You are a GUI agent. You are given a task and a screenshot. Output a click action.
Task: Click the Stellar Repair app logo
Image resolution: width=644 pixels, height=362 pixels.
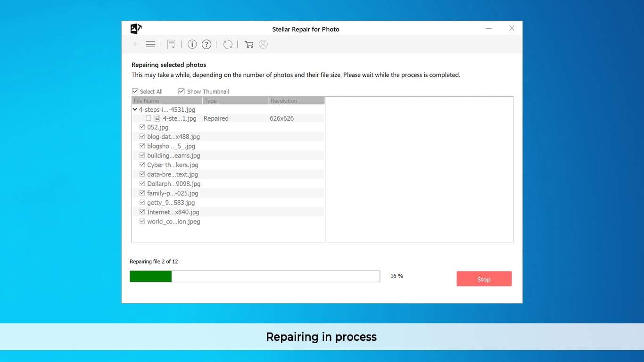tap(136, 29)
